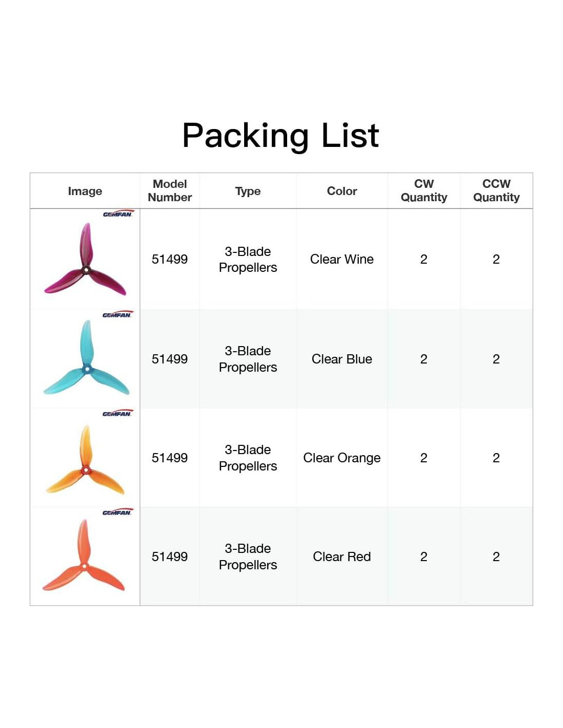563x728 pixels.
Task: Click the CCW Quantity column header
Action: click(496, 191)
